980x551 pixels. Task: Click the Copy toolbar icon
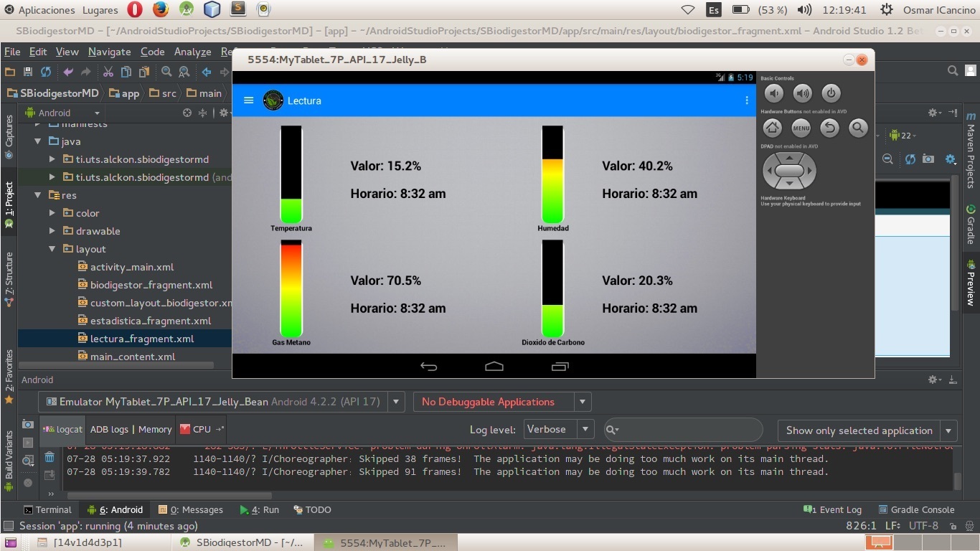[x=126, y=72]
